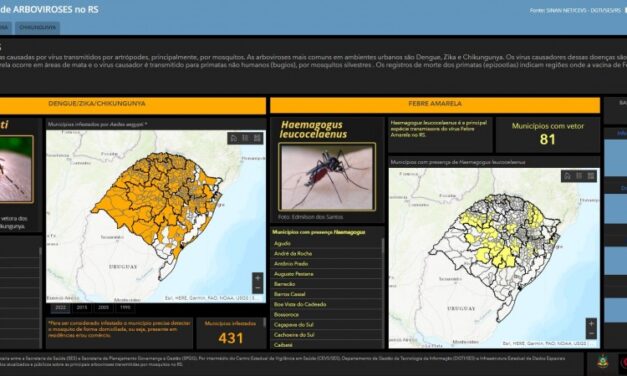Click the Esri map attribution on Aedes map
Screen dimensions: 627x376
click(212, 298)
